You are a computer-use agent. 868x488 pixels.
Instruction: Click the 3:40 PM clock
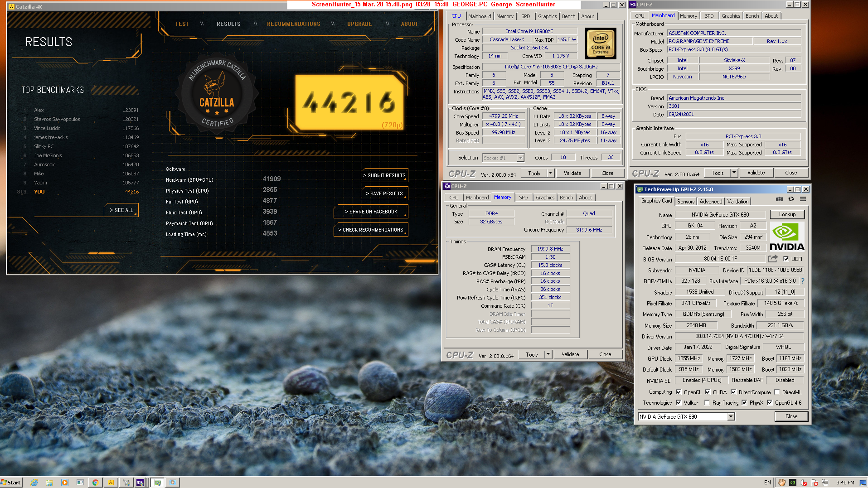coord(845,483)
